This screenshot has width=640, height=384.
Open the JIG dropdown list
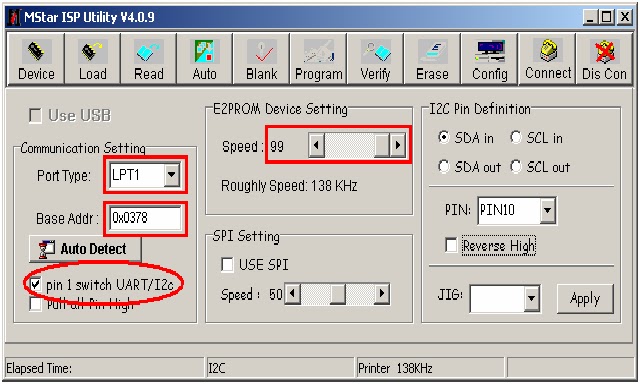click(x=531, y=299)
